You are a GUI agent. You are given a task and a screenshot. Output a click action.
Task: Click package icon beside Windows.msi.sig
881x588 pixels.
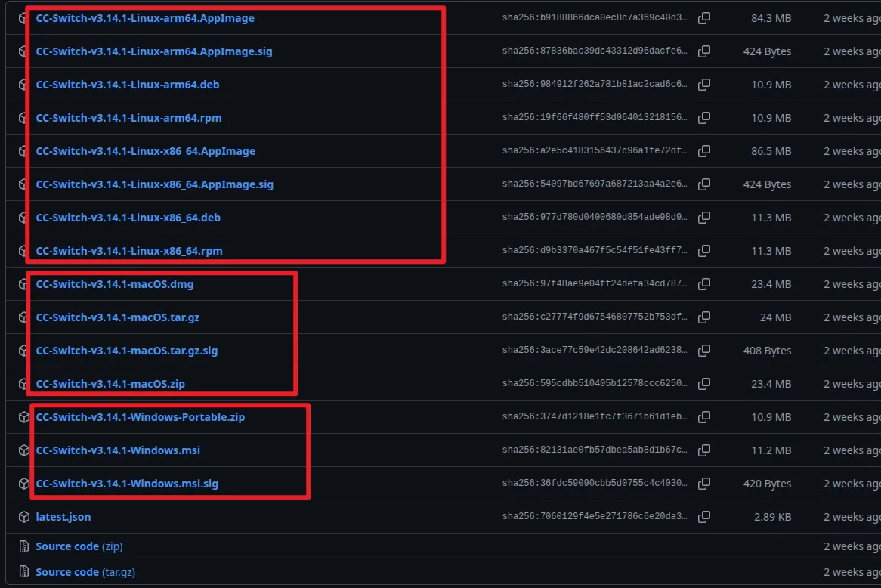[23, 484]
